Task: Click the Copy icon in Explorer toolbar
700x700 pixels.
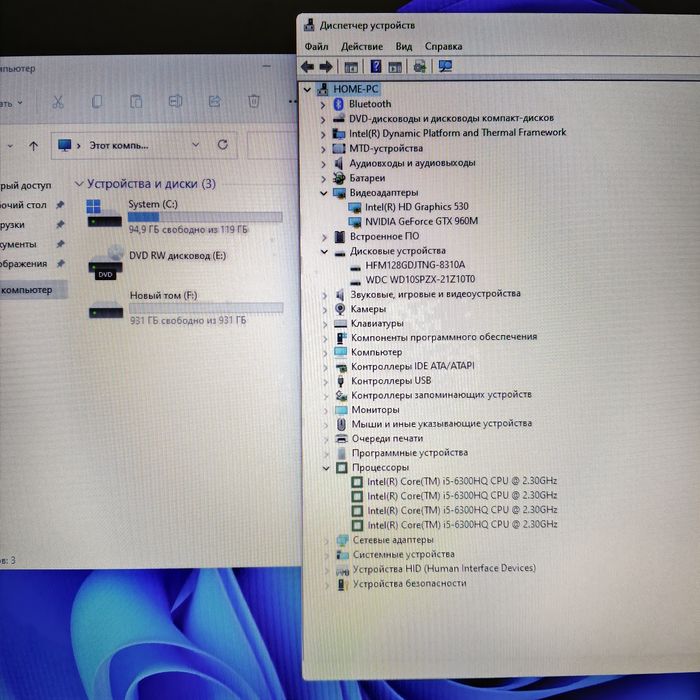Action: pos(96,102)
